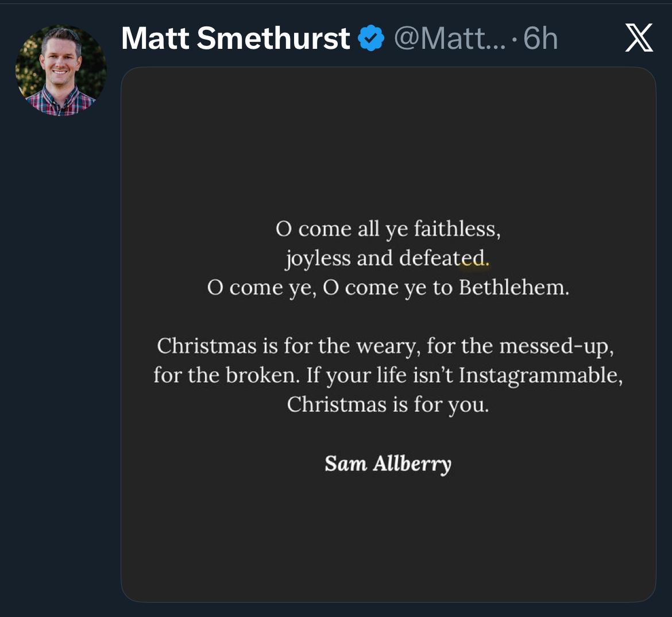This screenshot has width=672, height=617.
Task: Click the Sam Allberry attribution text
Action: [x=388, y=464]
